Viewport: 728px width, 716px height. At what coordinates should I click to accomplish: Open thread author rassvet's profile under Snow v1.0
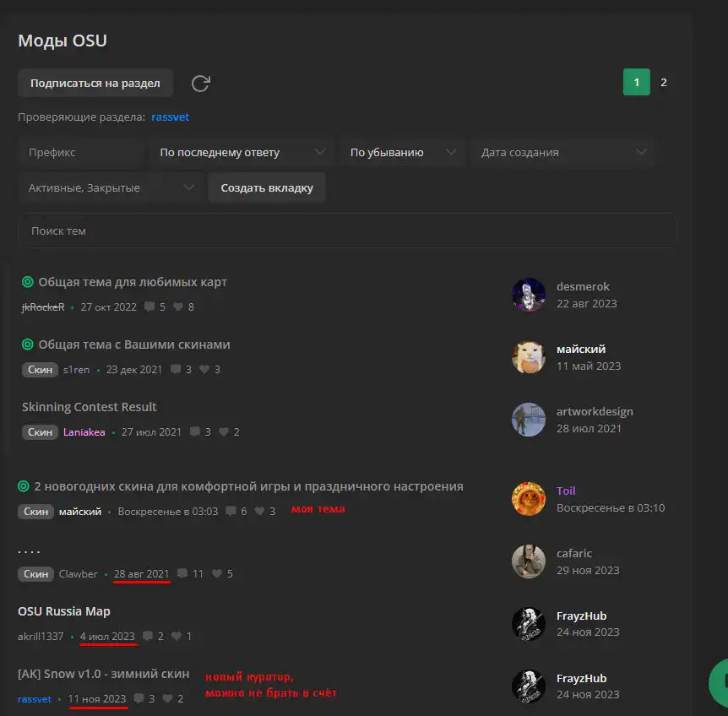point(35,698)
